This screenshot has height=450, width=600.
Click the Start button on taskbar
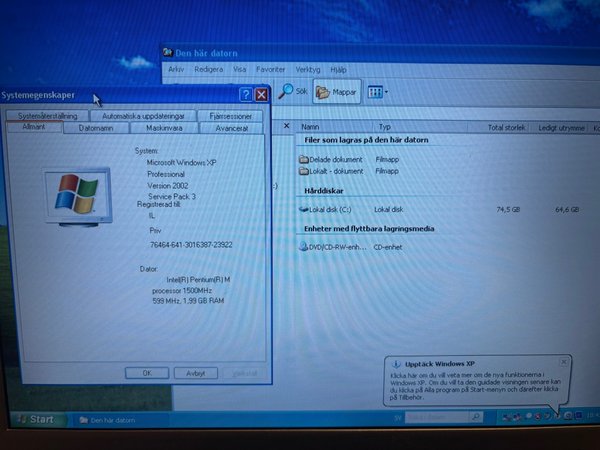point(34,420)
